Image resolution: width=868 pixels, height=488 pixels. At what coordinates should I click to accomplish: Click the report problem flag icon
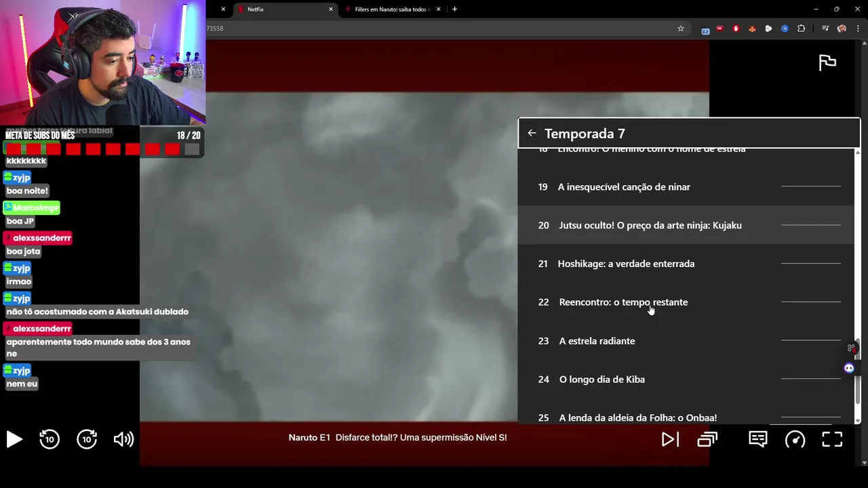[827, 62]
